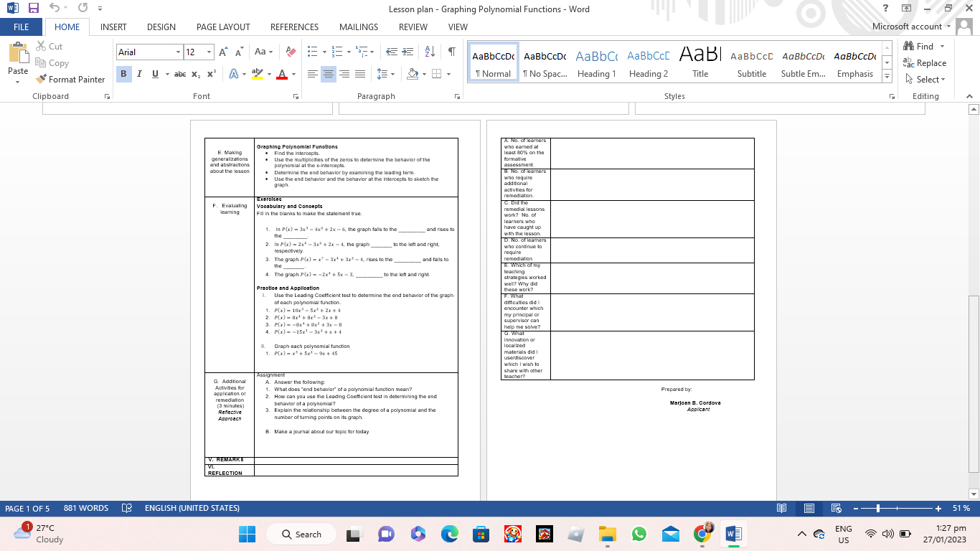The image size is (980, 551).
Task: Open the FILE tab
Action: coord(22,27)
